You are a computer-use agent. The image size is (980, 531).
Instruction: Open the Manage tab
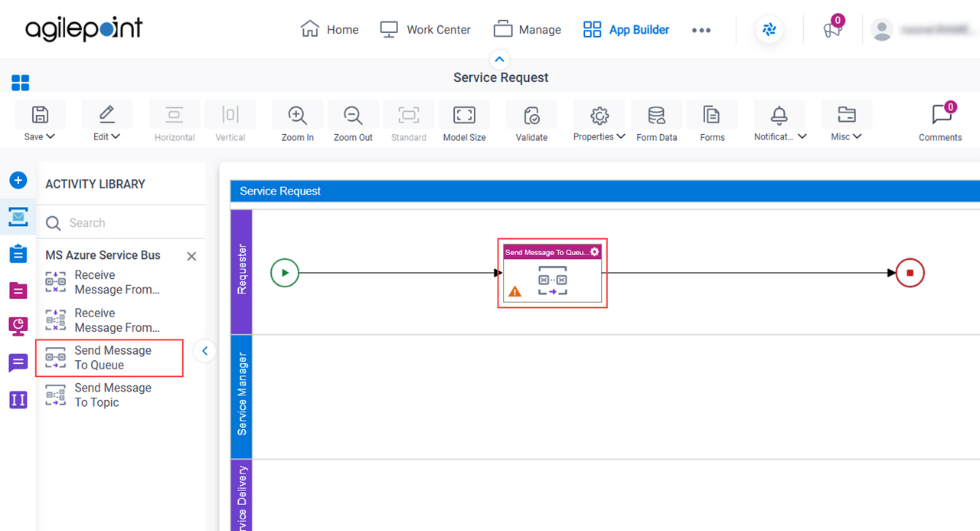click(x=528, y=30)
